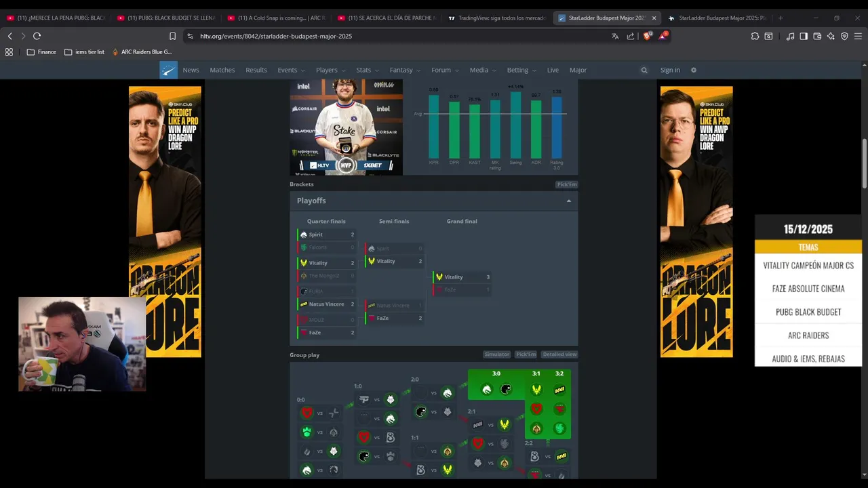Collapse the Playoffs bracket section arrow
This screenshot has height=488, width=868.
(569, 201)
